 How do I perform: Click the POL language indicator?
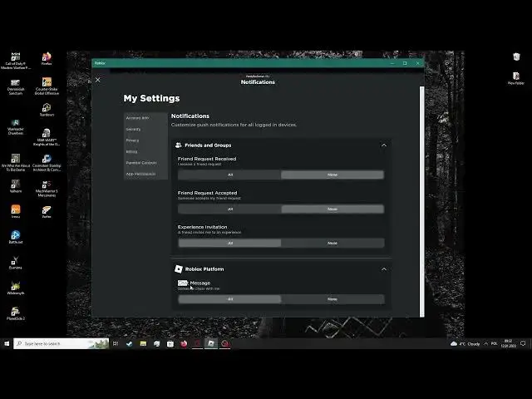coord(495,343)
